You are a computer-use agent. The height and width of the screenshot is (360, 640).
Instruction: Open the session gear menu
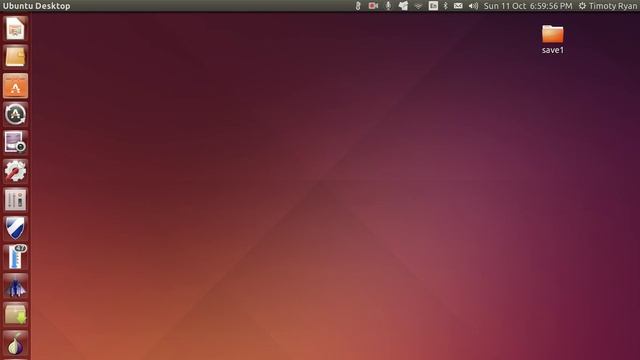point(582,6)
